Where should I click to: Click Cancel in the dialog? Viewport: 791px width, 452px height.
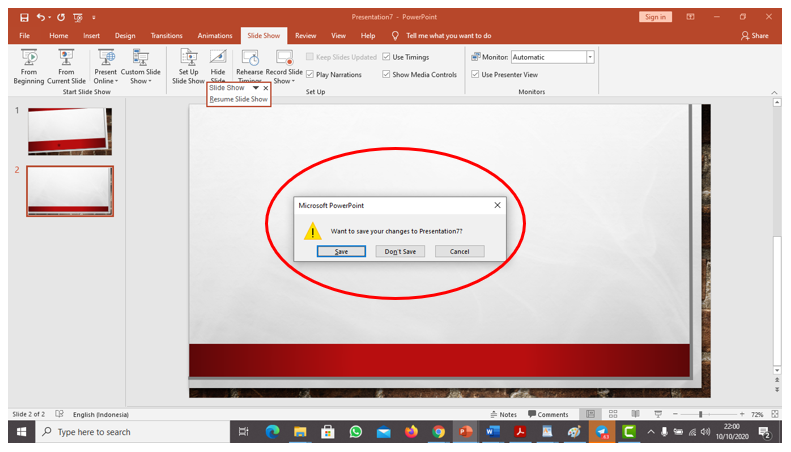point(460,251)
